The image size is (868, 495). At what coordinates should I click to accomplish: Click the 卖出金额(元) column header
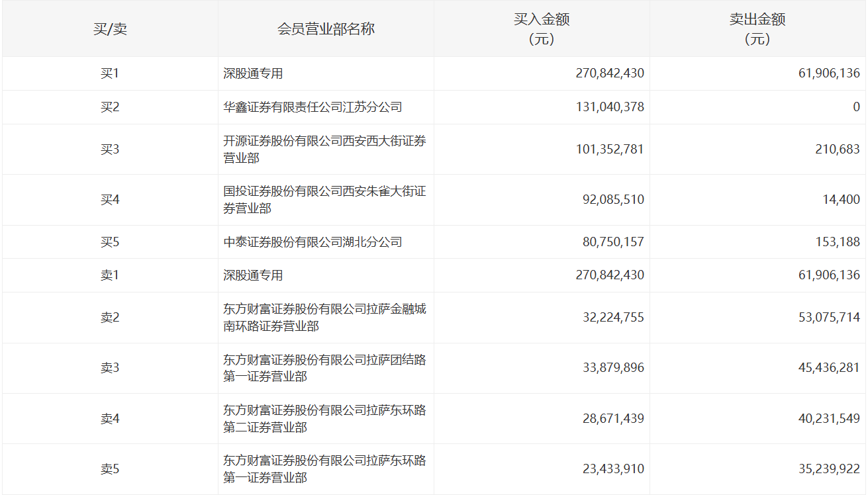[757, 29]
